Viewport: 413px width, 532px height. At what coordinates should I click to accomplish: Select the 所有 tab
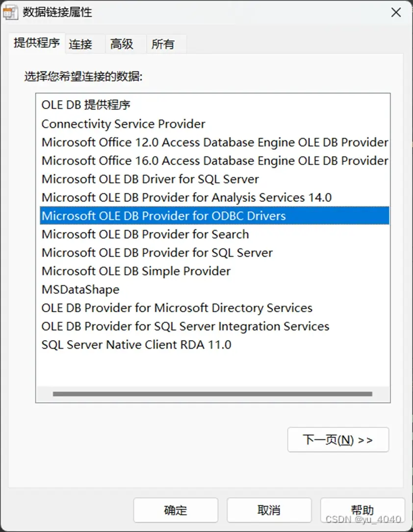tap(163, 44)
